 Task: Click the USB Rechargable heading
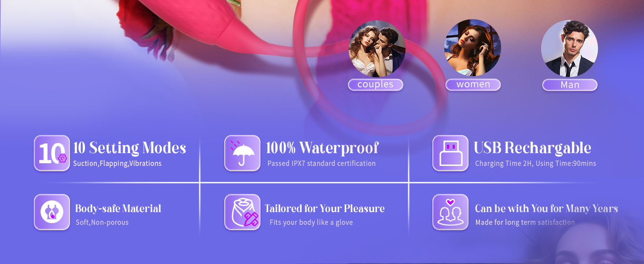coord(532,148)
